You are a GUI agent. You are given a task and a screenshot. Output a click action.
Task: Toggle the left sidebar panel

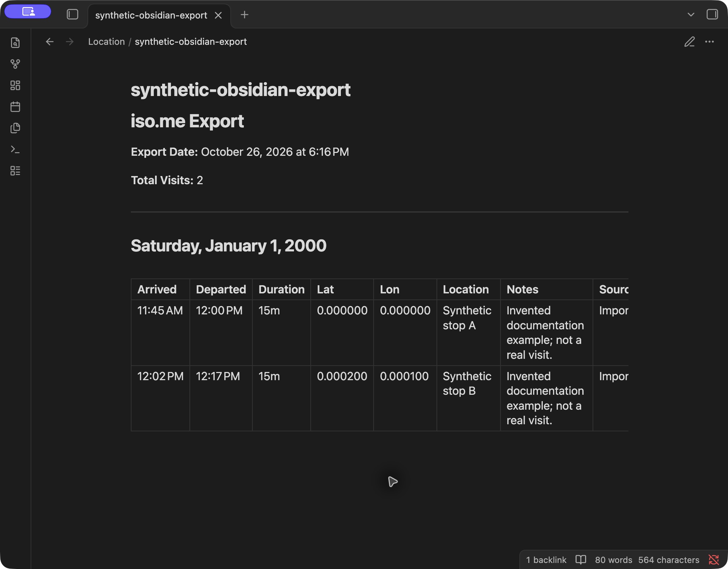click(x=73, y=15)
